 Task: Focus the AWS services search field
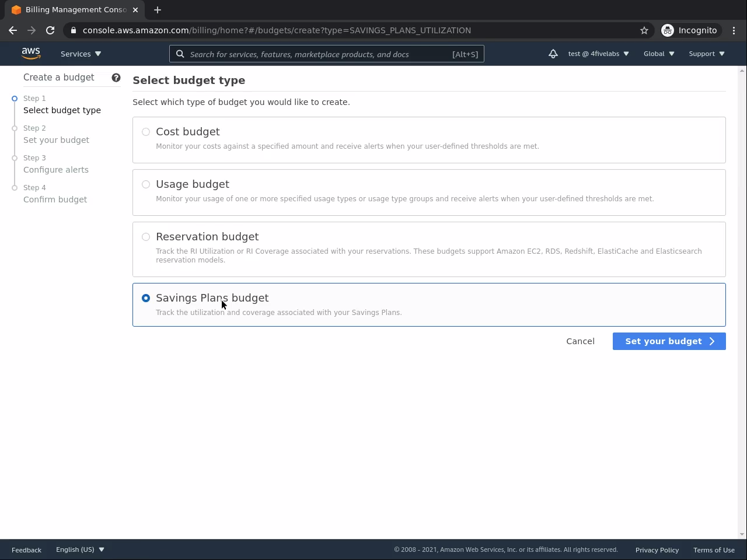pos(327,54)
